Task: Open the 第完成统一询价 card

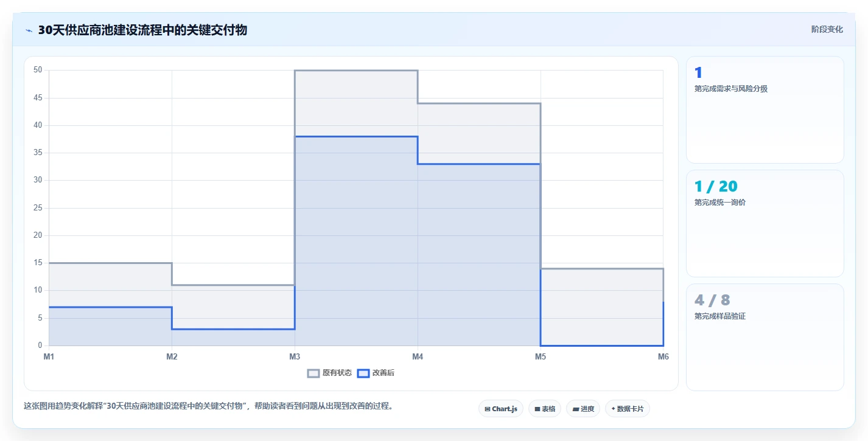Action: pos(765,223)
